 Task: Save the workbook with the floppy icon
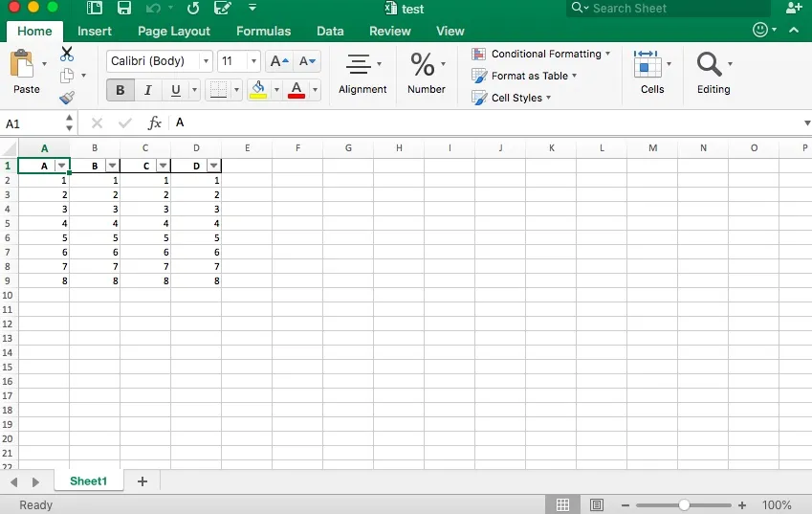point(124,8)
